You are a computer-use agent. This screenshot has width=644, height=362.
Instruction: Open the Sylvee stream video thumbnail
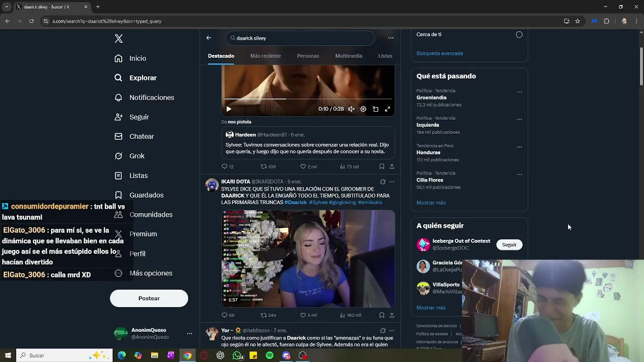click(x=308, y=258)
